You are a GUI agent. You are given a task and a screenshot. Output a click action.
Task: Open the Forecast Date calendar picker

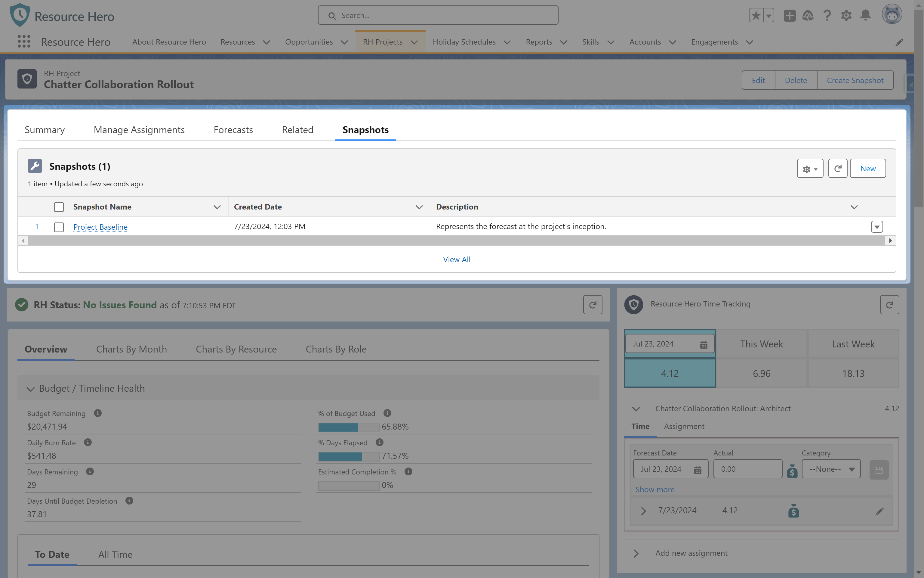coord(698,470)
